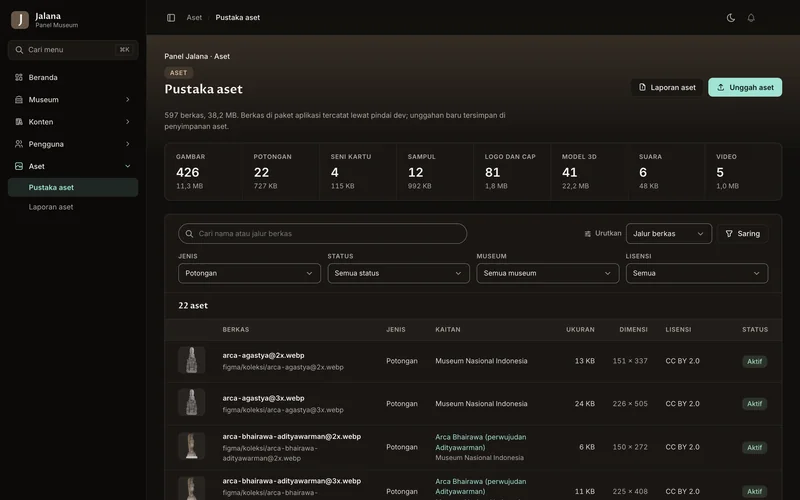Click the search magnifier in Cari menu

19,50
